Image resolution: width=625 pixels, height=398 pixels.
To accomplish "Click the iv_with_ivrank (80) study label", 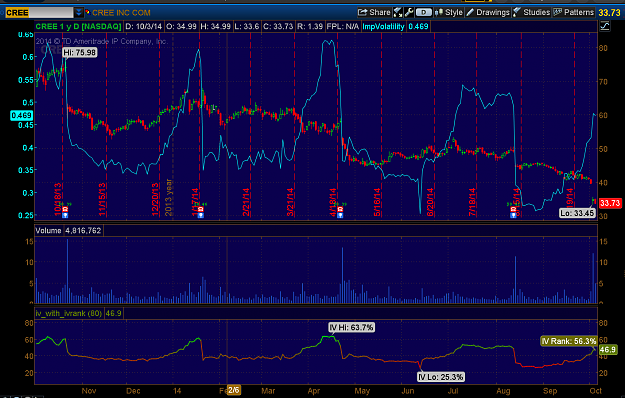I will pyautogui.click(x=69, y=314).
